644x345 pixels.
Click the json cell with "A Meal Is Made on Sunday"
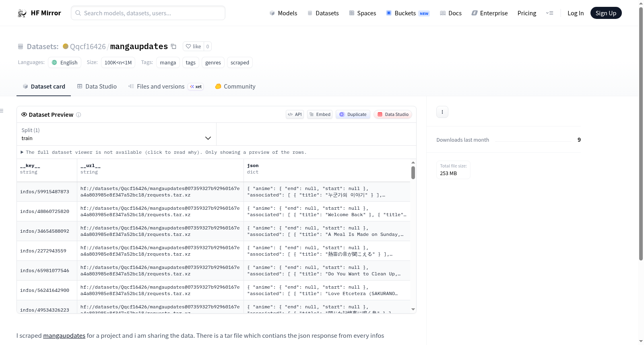[327, 231]
